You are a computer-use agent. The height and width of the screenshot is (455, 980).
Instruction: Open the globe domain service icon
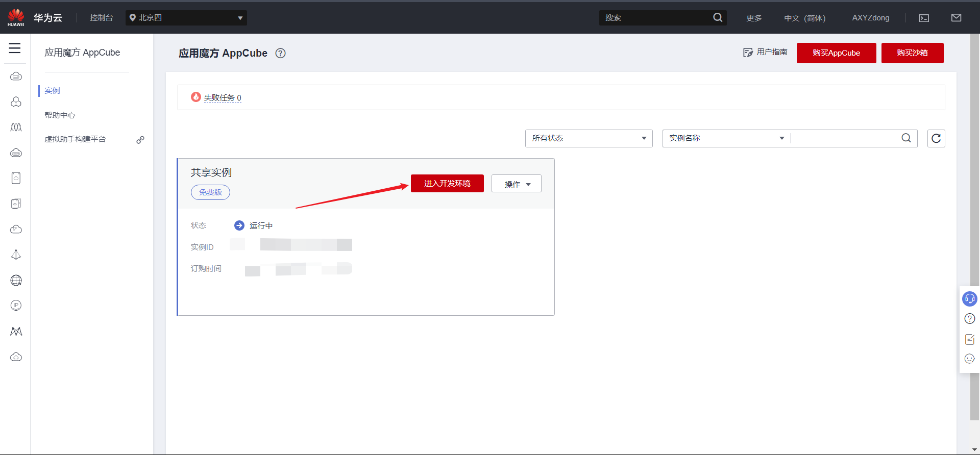16,280
